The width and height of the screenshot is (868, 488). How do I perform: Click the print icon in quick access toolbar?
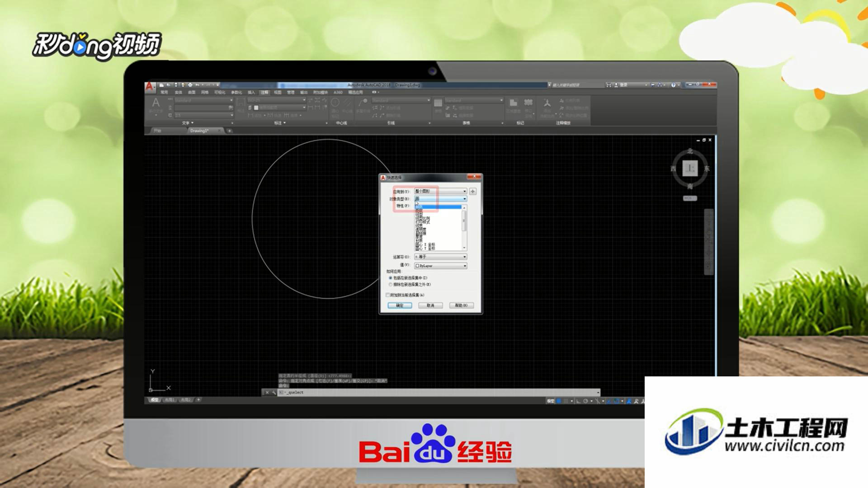190,85
